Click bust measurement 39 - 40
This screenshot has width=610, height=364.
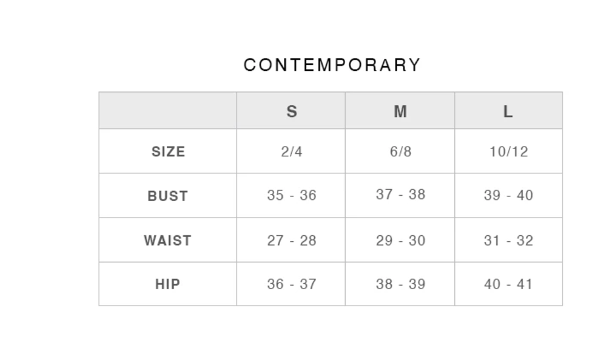[x=509, y=195]
